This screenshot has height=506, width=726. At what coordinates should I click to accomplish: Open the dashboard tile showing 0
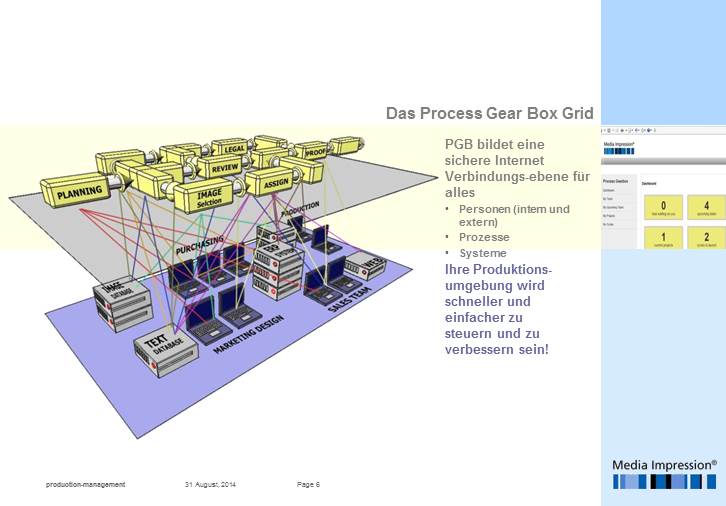tap(663, 207)
